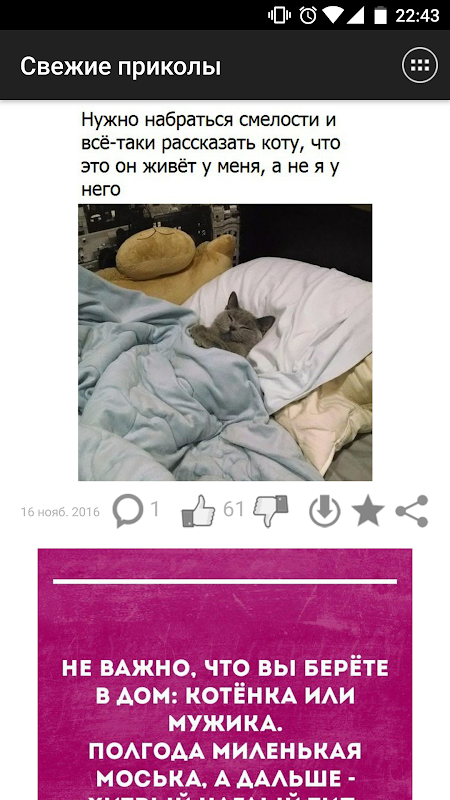
Task: Tap the battery icon in the status bar
Action: tap(380, 15)
